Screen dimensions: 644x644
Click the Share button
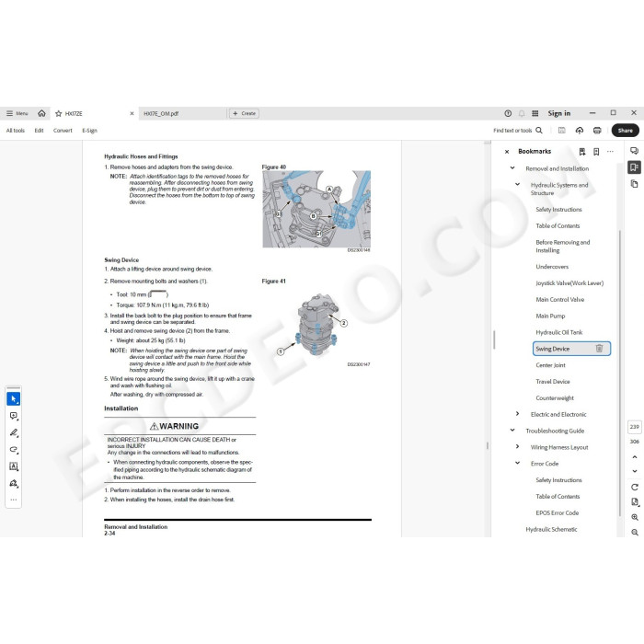(x=625, y=131)
